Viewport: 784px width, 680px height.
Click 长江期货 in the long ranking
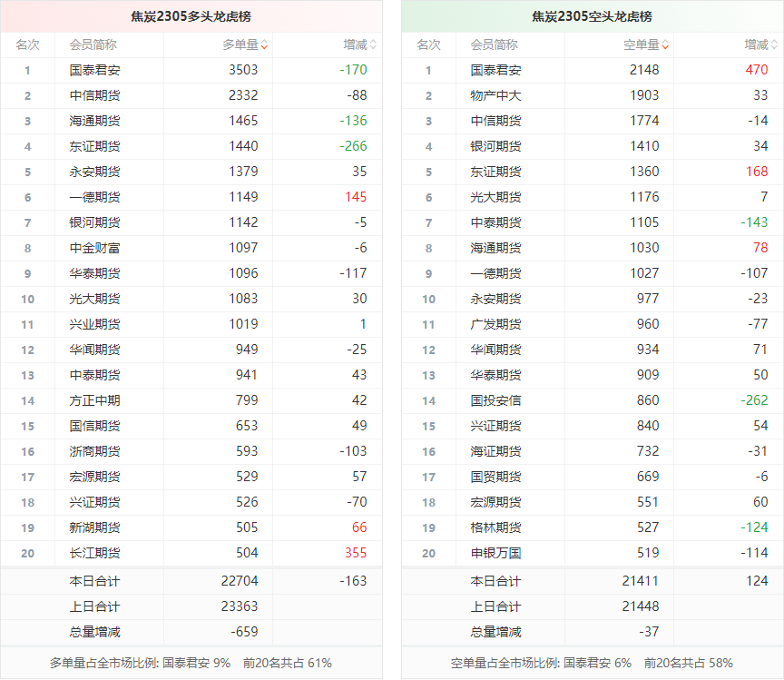coord(94,553)
